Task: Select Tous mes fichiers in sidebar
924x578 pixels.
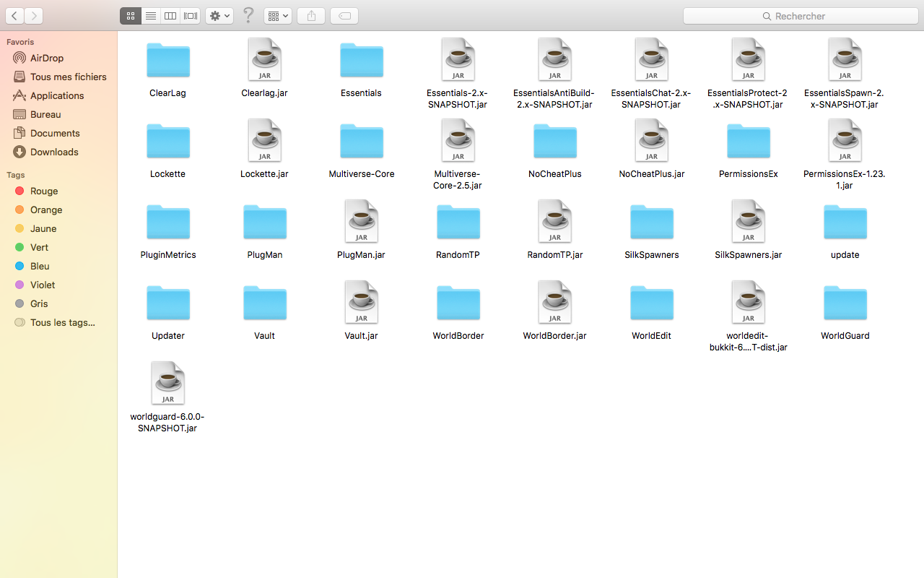Action: [x=58, y=77]
